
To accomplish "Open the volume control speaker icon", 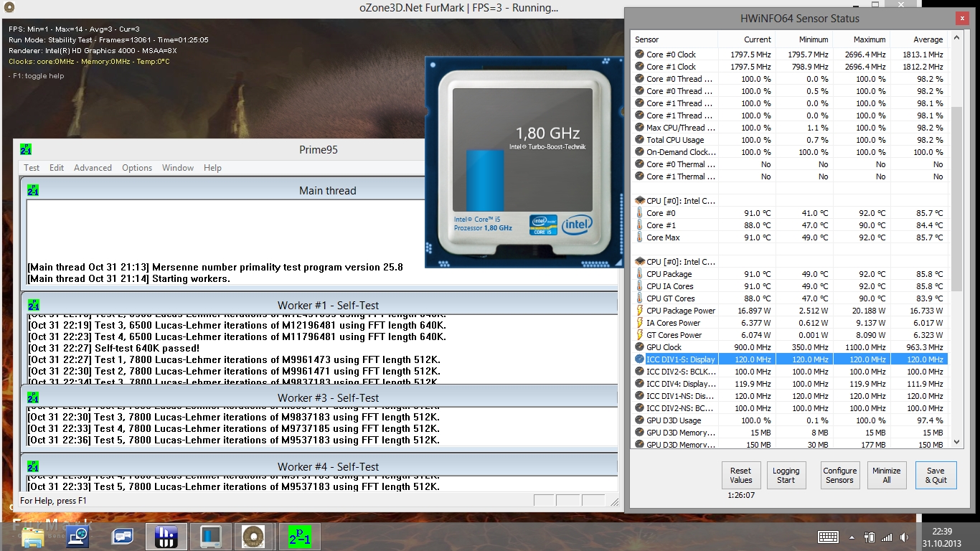I will [x=903, y=537].
